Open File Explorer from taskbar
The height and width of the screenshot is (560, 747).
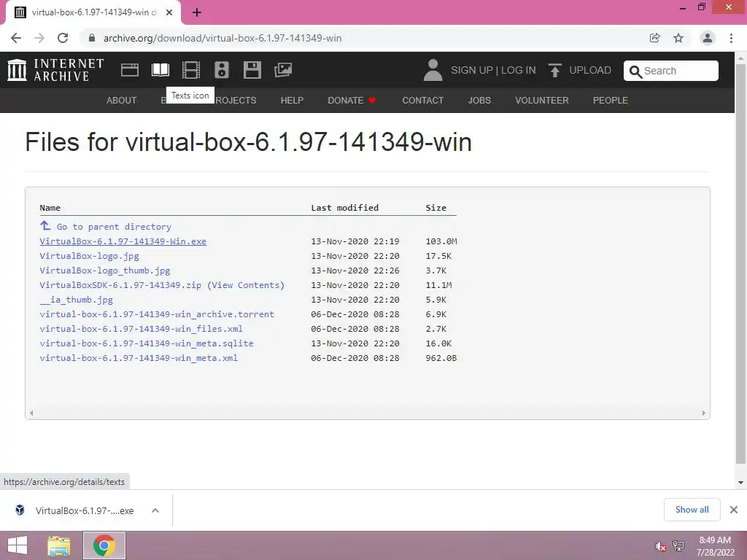point(59,545)
